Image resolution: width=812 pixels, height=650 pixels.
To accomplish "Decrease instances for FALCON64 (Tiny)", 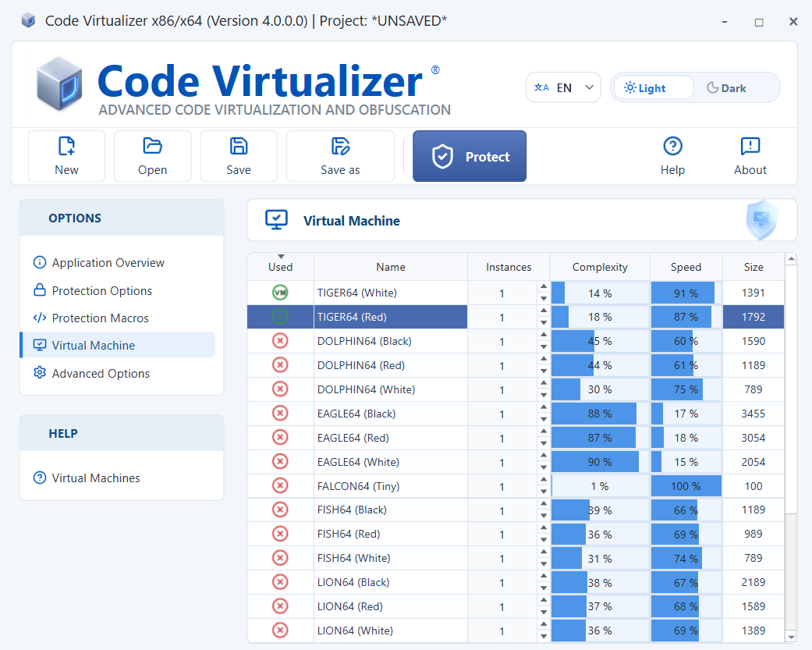I will point(543,492).
